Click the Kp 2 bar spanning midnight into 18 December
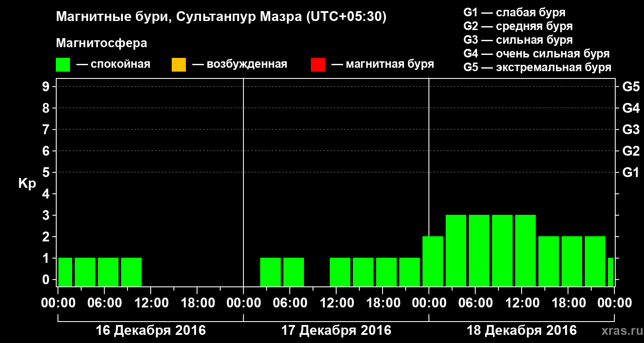Screen dimensions: 644x343 click(x=433, y=261)
